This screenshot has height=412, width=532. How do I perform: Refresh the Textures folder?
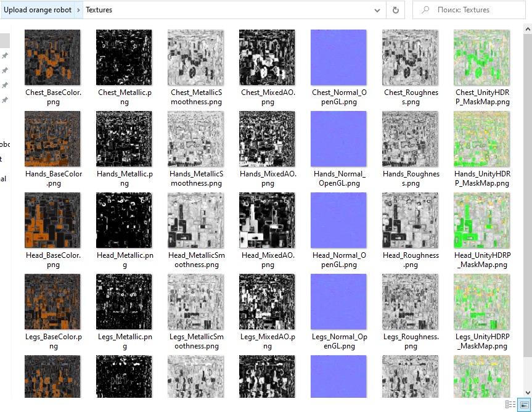click(396, 10)
